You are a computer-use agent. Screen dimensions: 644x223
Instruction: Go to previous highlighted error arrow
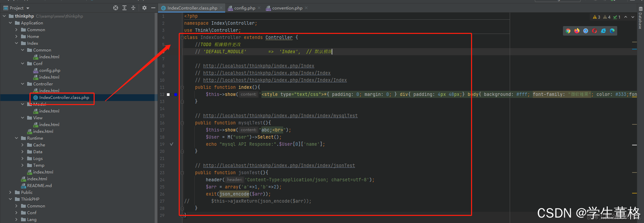(626, 17)
